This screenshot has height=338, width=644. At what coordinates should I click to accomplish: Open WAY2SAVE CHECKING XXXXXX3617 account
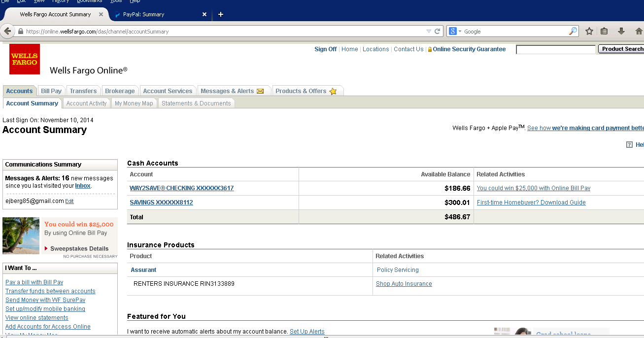182,188
